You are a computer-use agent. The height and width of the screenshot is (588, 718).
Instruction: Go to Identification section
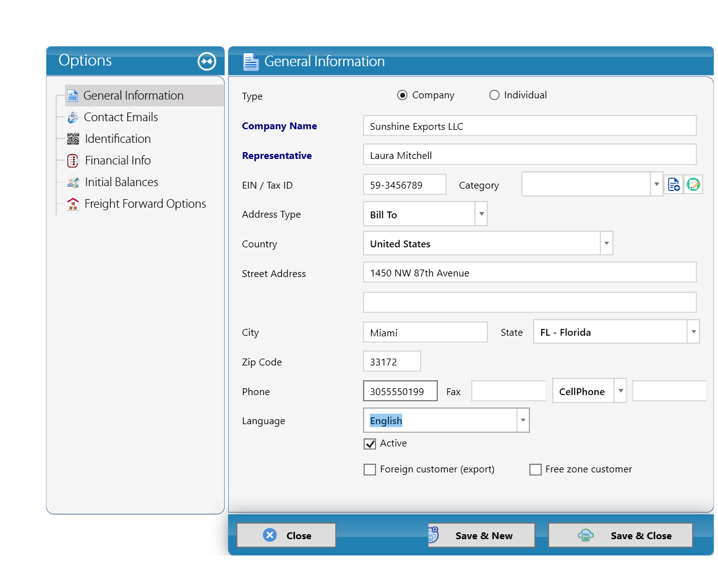tap(118, 138)
